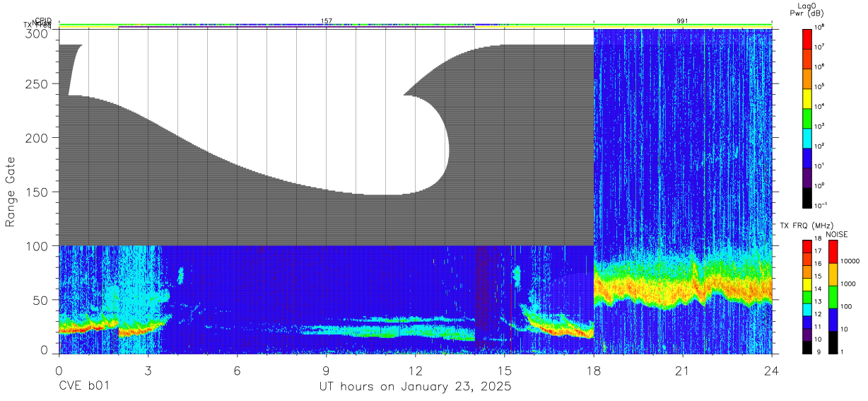868x401 pixels.
Task: Click the red segment of Lag0 power colorbar
Action: pyautogui.click(x=807, y=38)
